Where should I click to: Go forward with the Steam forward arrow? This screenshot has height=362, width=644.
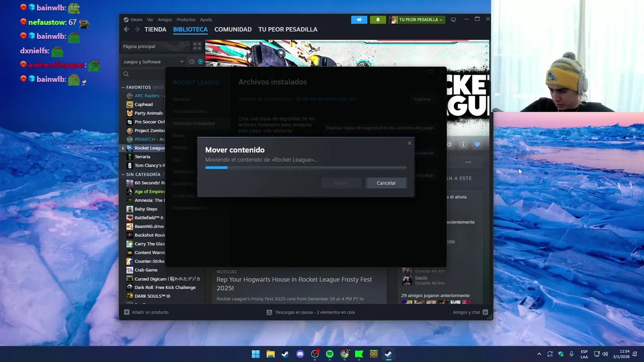pos(137,29)
